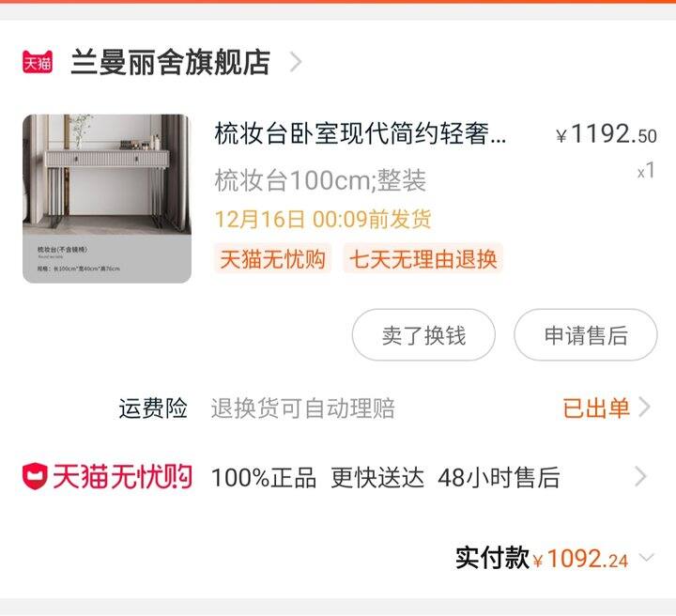Open product title 梳妆台卧室现代简约轻奢

point(360,133)
